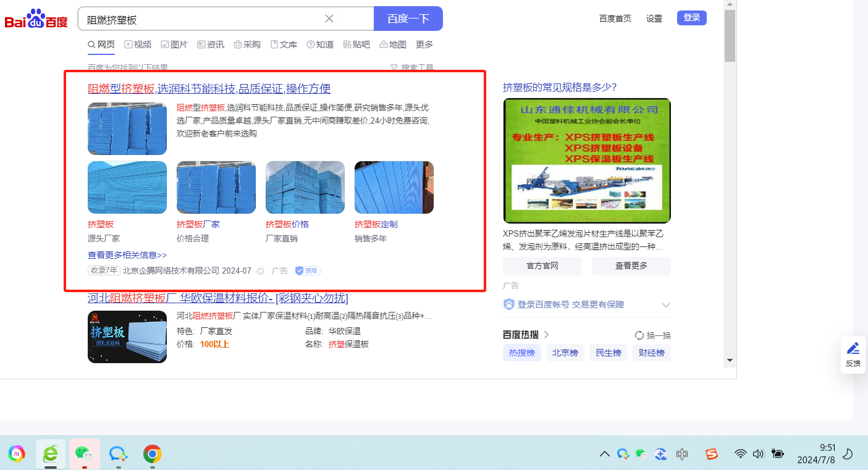The width and height of the screenshot is (868, 470).
Task: Switch to the 视频 tab
Action: (x=138, y=44)
